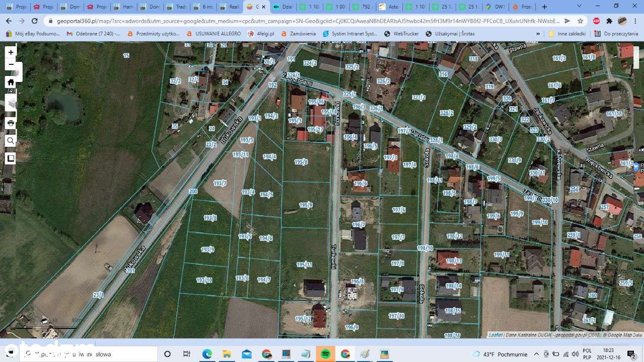Open the Chrome extensions puzzle icon

pyautogui.click(x=609, y=21)
